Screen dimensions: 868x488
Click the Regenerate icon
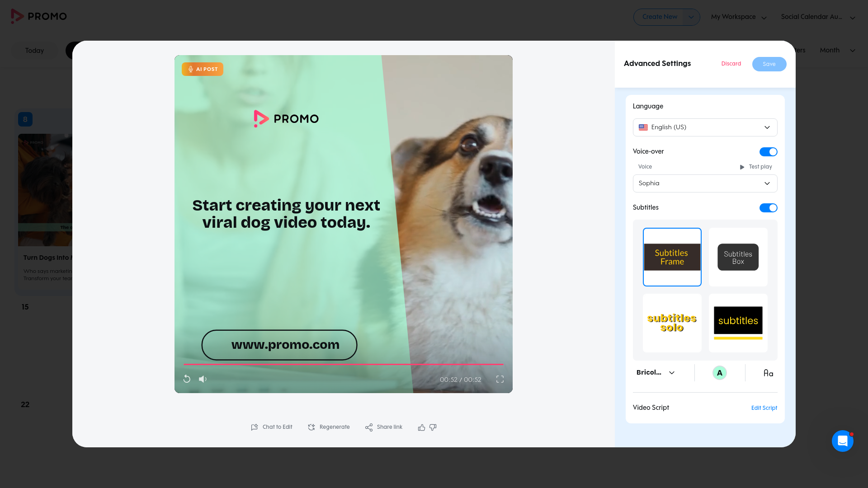point(311,427)
